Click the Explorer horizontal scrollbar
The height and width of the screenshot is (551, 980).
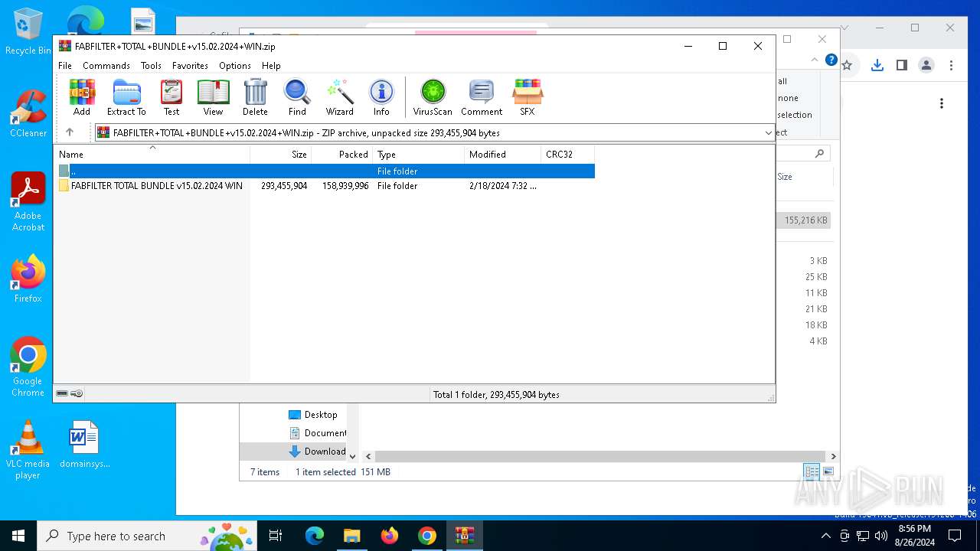599,456
